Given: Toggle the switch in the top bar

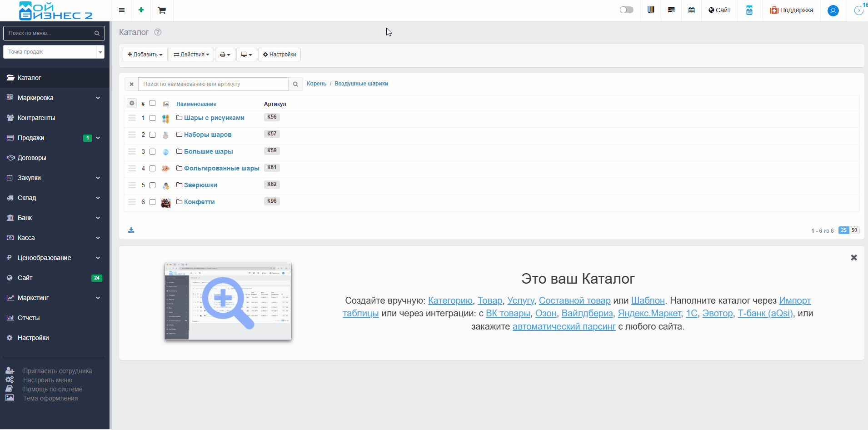Looking at the screenshot, I should coord(626,10).
